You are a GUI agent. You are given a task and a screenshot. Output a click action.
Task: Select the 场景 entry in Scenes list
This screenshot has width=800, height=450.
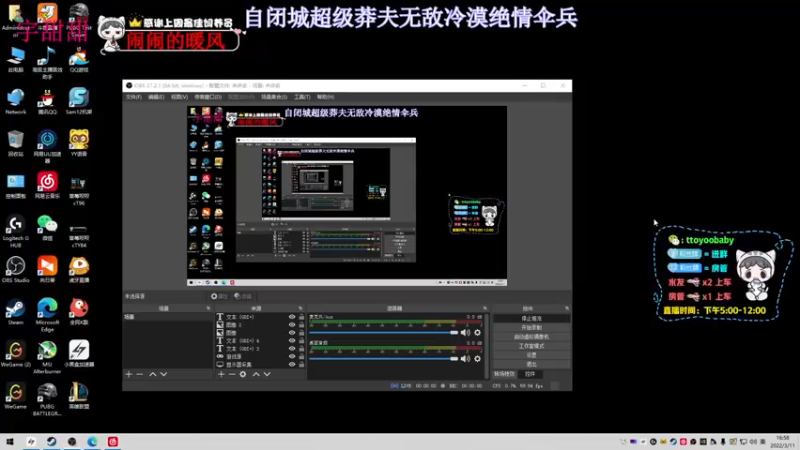167,317
